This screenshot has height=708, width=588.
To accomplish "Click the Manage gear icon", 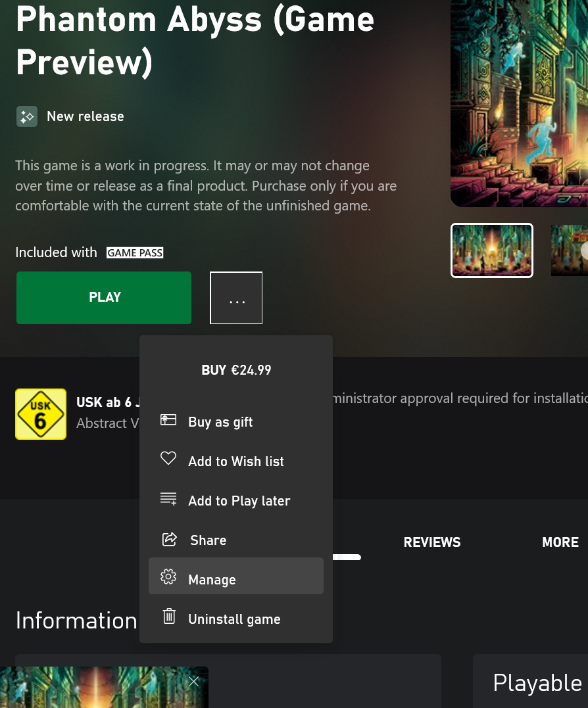I will point(168,577).
